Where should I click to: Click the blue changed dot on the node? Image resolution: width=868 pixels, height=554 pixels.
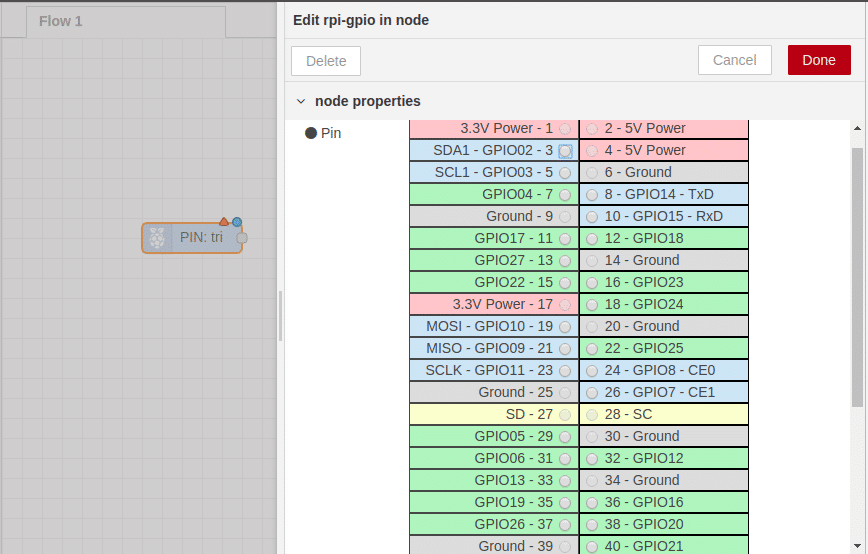coord(237,222)
